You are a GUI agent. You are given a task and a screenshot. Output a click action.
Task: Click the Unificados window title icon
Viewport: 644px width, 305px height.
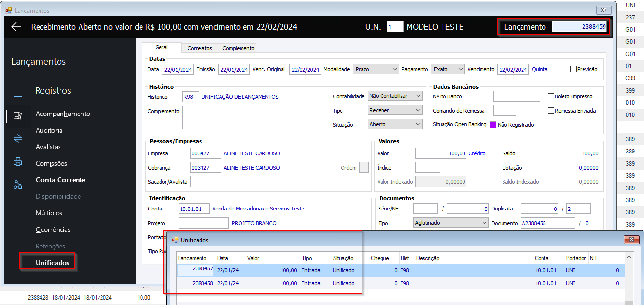pos(175,240)
